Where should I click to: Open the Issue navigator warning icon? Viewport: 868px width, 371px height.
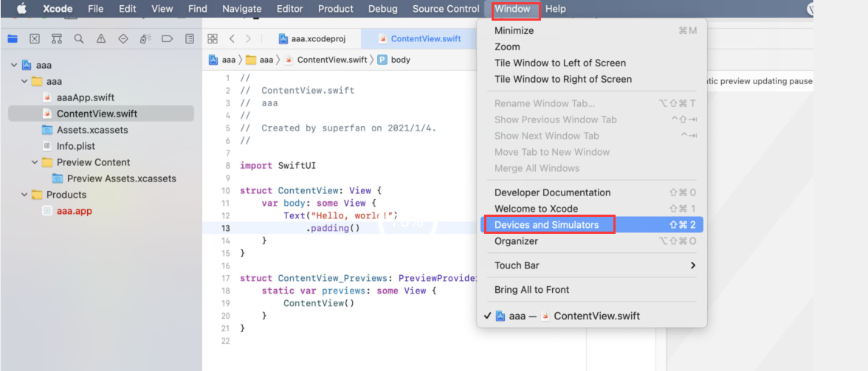100,38
